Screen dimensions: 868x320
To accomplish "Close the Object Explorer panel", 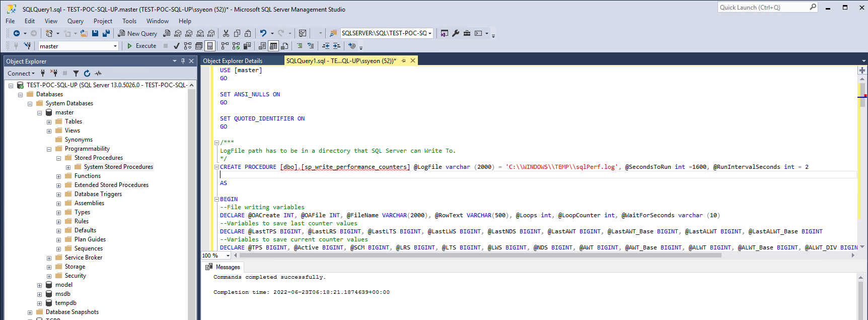I will click(x=191, y=61).
